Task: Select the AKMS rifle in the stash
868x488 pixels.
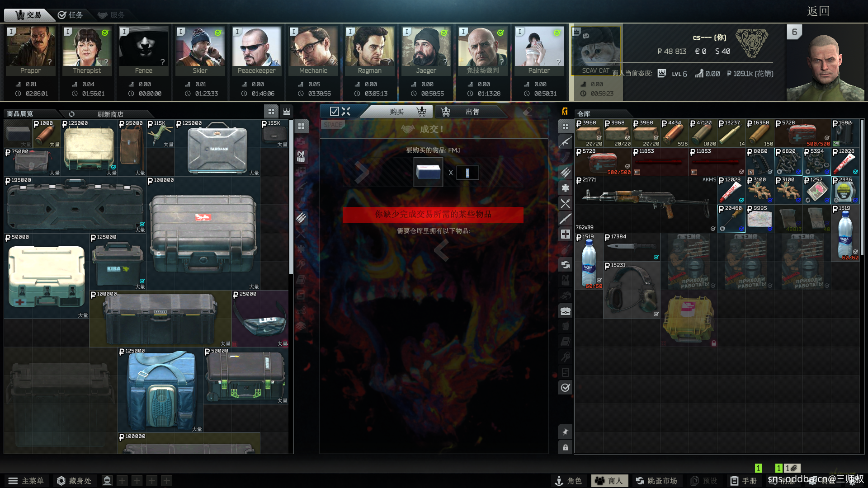Action: click(x=646, y=204)
